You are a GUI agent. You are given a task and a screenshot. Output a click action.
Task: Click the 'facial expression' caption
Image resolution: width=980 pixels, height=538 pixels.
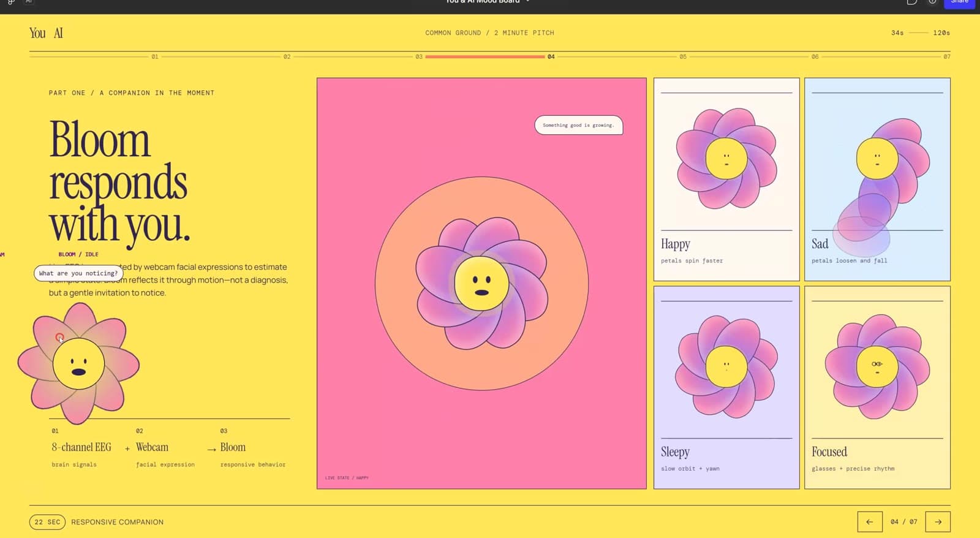[x=165, y=465]
